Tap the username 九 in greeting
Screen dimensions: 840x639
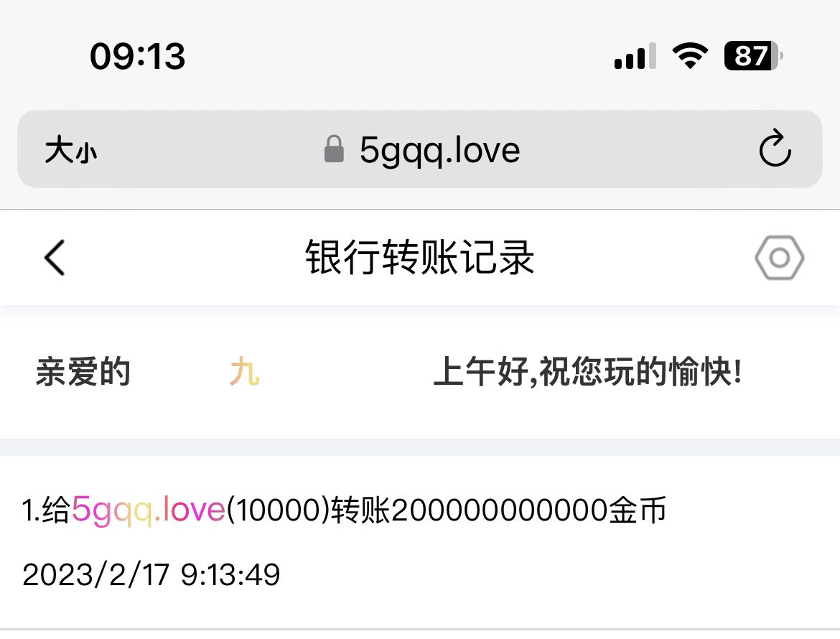(245, 372)
